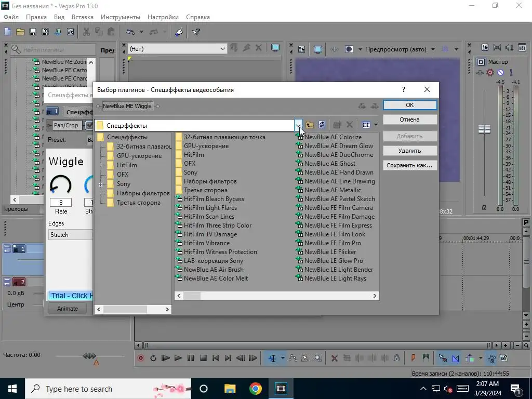This screenshot has width=532, height=399.
Task: Click the New project icon in toolbar
Action: 7,32
